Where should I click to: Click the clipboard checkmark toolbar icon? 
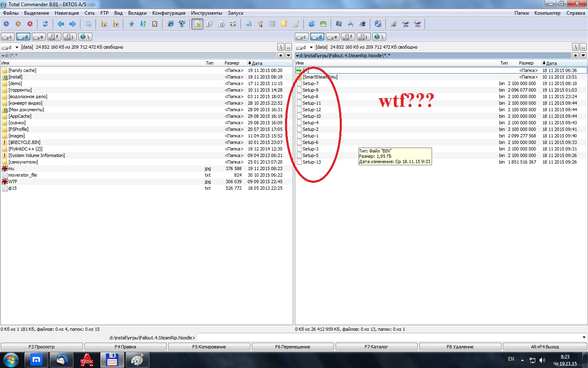click(x=155, y=24)
